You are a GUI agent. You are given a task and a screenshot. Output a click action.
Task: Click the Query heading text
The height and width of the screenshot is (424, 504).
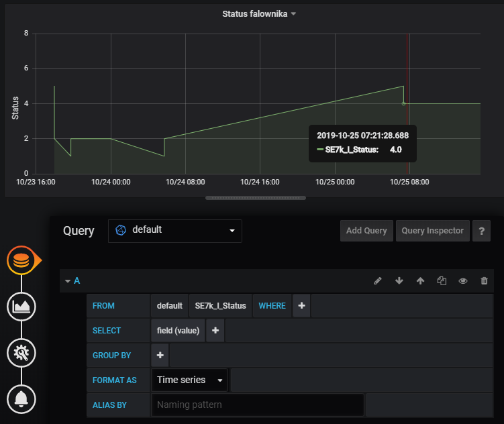click(79, 231)
